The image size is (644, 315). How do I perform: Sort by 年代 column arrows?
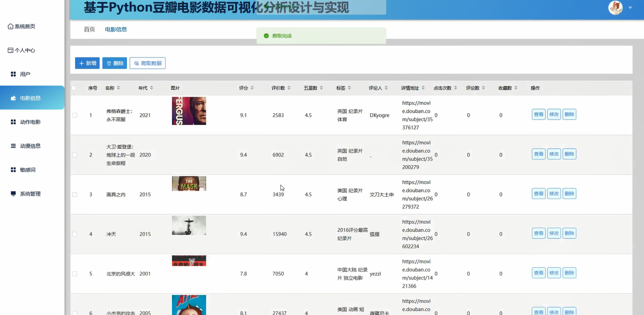(x=151, y=88)
